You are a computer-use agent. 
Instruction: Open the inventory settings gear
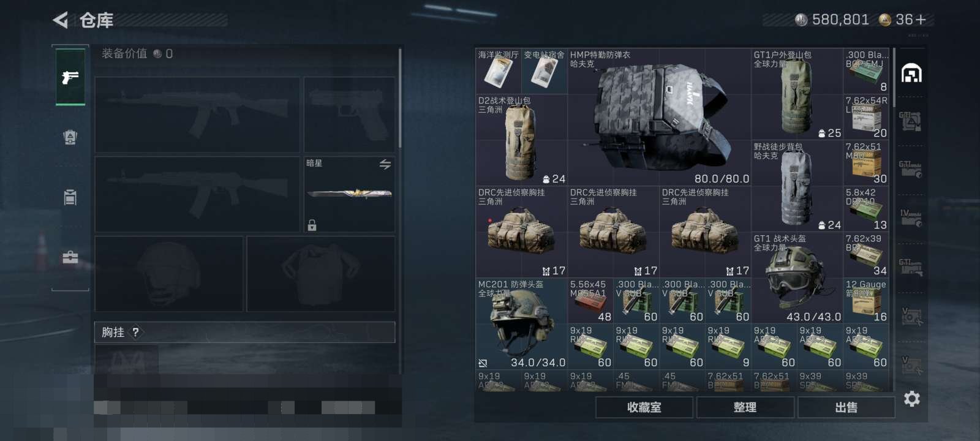pos(911,399)
